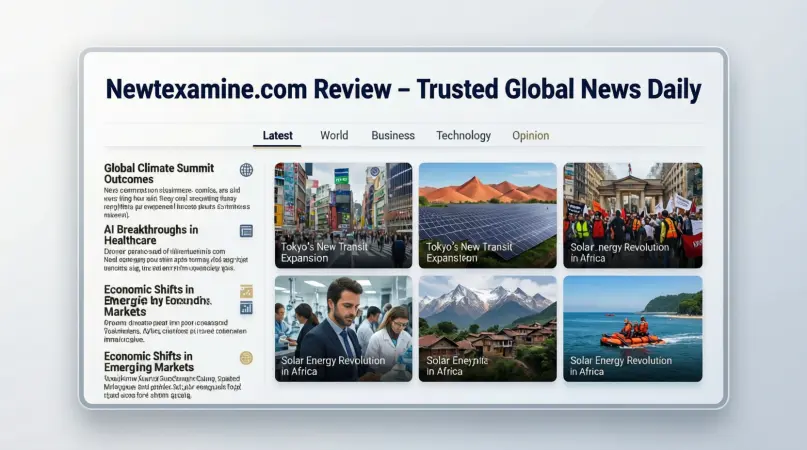The width and height of the screenshot is (807, 450).
Task: Open AI Breakthroughs in Healthcare headline
Action: [151, 235]
